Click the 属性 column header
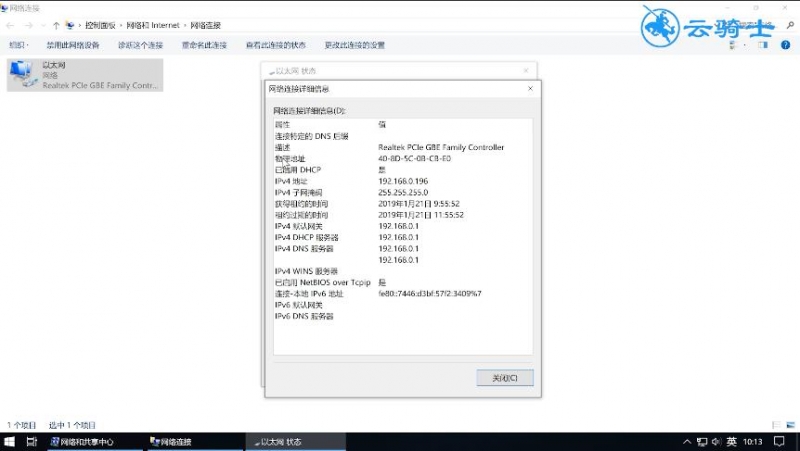Screen dimensions: 800x451 (x=283, y=124)
